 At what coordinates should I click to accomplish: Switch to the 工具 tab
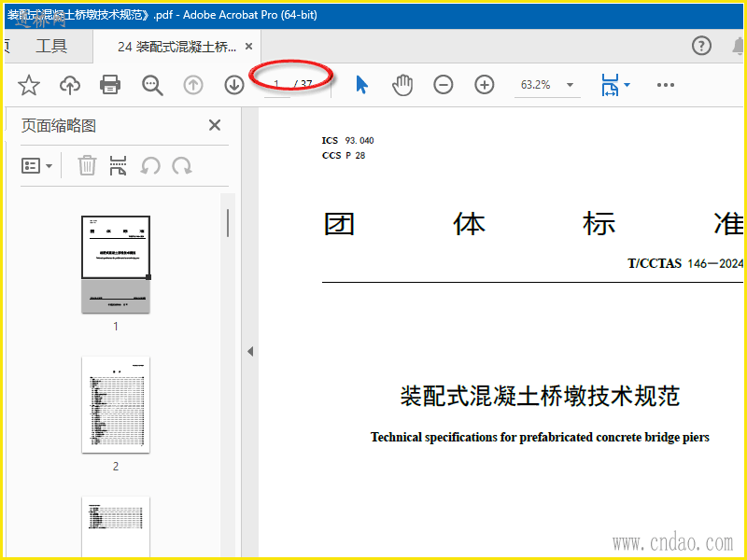pos(51,46)
